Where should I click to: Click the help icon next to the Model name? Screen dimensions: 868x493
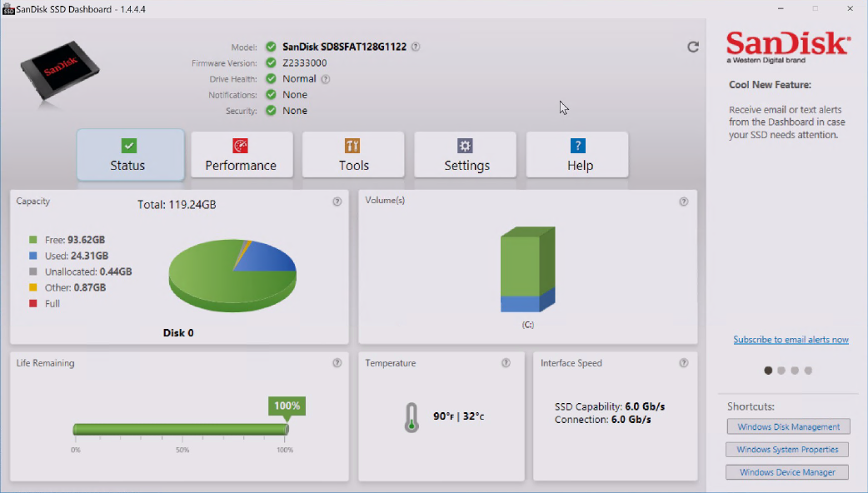[x=416, y=47]
